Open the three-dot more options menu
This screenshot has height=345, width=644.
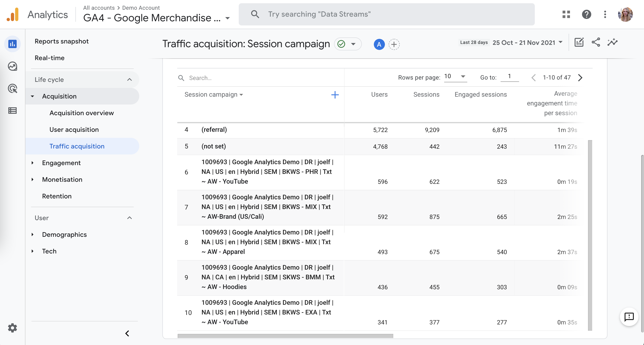[605, 14]
